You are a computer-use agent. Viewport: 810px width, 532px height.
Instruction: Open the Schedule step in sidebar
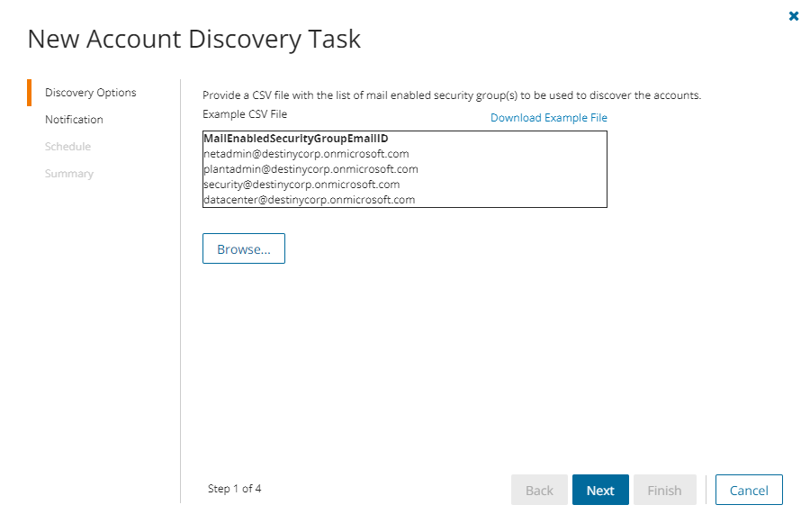[67, 147]
